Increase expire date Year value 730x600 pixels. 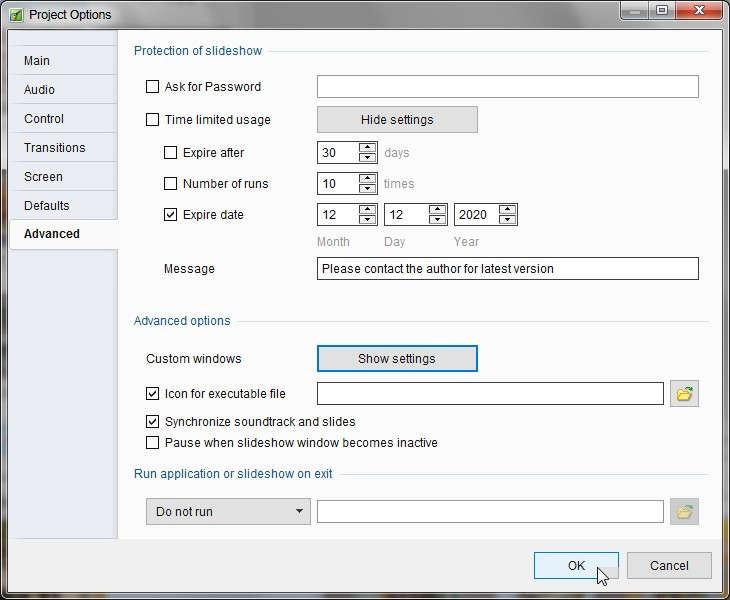[507, 209]
